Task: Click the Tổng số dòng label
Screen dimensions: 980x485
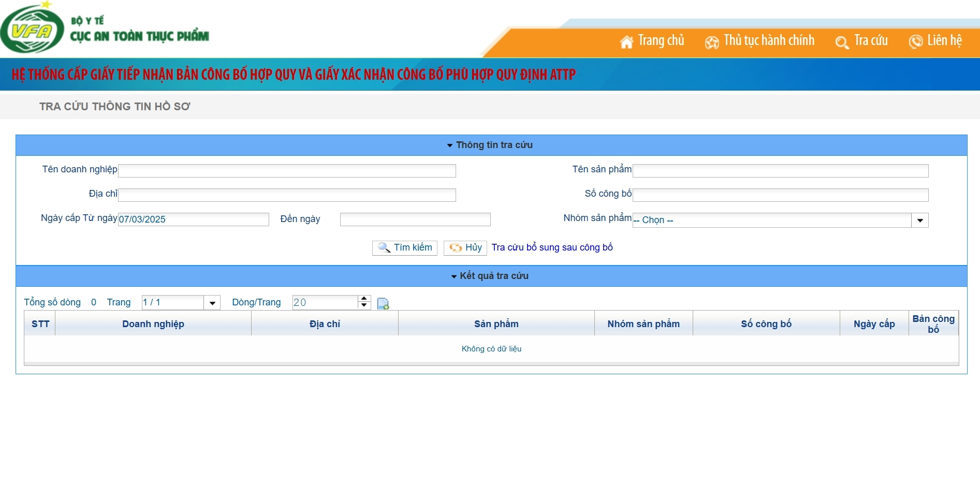Action: coord(52,302)
